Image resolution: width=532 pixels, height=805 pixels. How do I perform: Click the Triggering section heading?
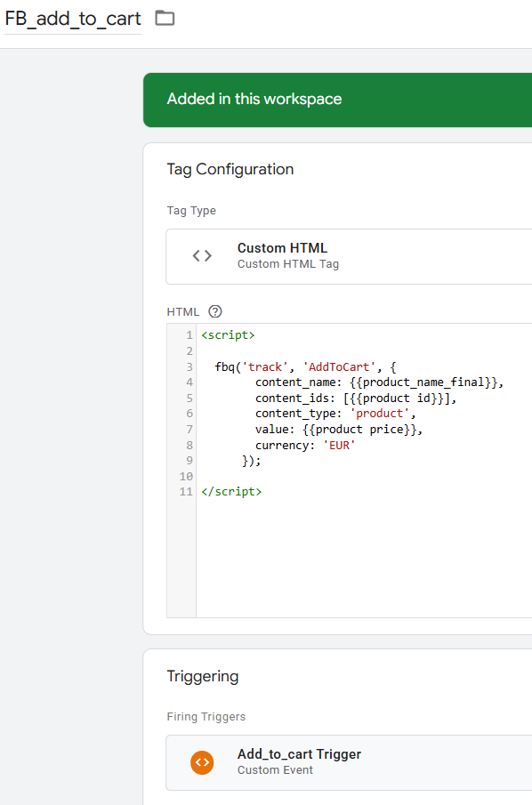coord(203,676)
